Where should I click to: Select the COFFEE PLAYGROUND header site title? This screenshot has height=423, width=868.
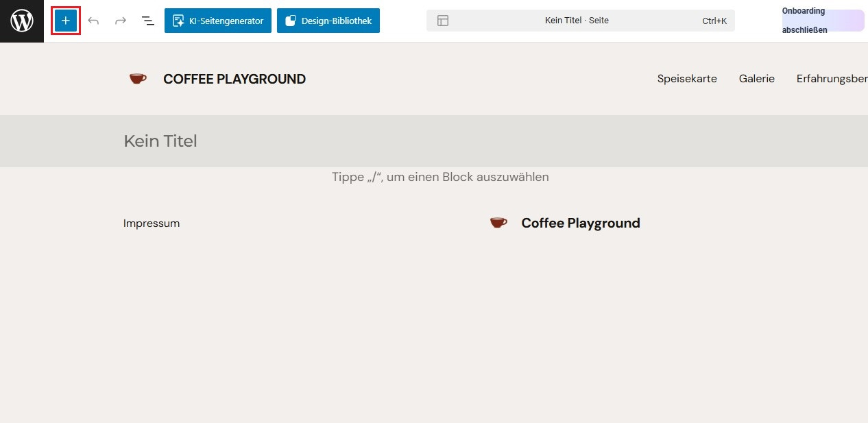coord(234,79)
